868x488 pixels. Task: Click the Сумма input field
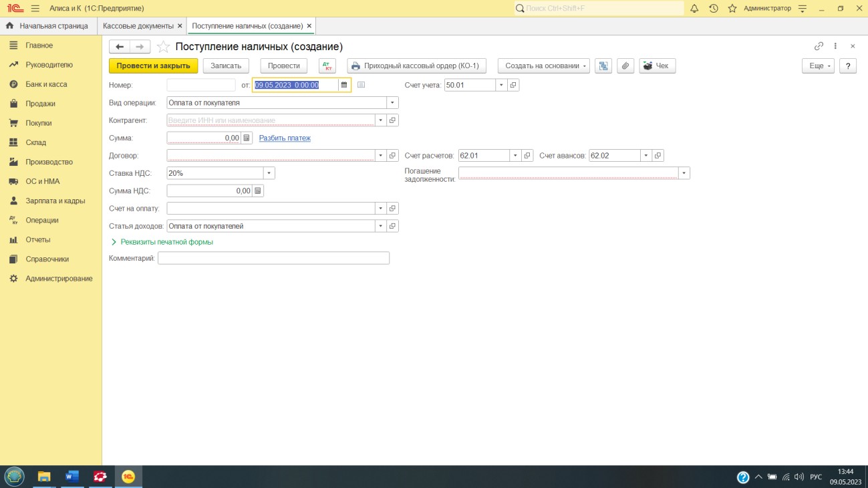point(204,138)
